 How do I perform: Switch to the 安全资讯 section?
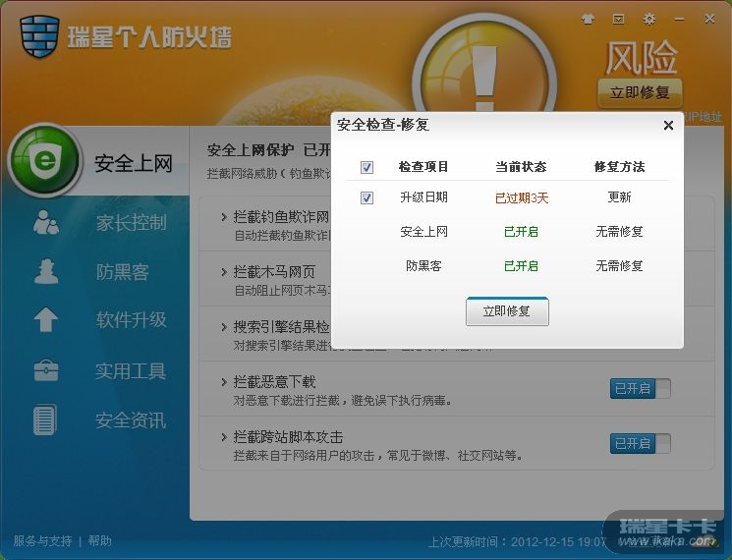click(x=131, y=420)
